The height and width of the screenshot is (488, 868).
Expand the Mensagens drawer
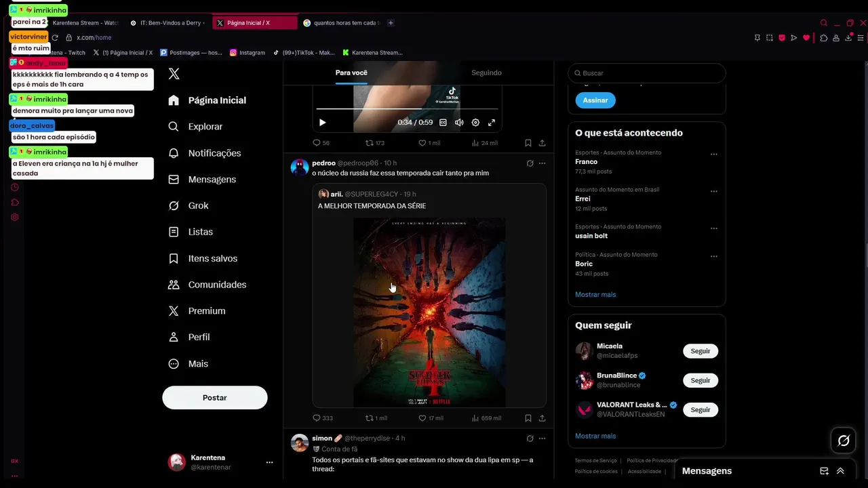point(840,471)
